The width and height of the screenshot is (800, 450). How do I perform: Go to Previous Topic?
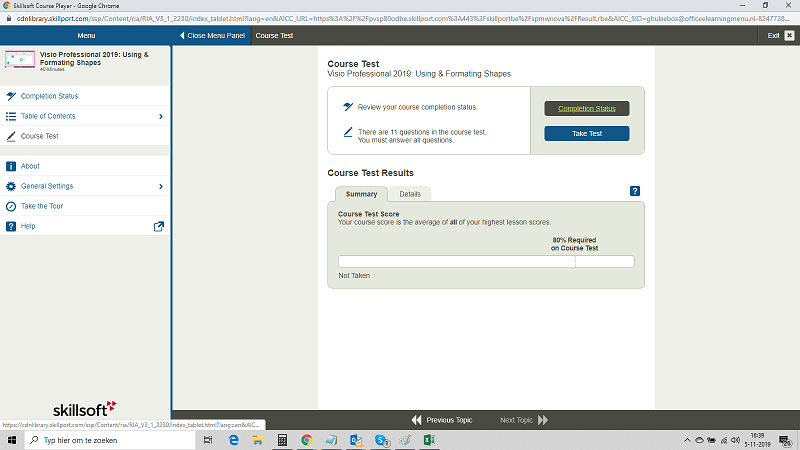[x=442, y=420]
